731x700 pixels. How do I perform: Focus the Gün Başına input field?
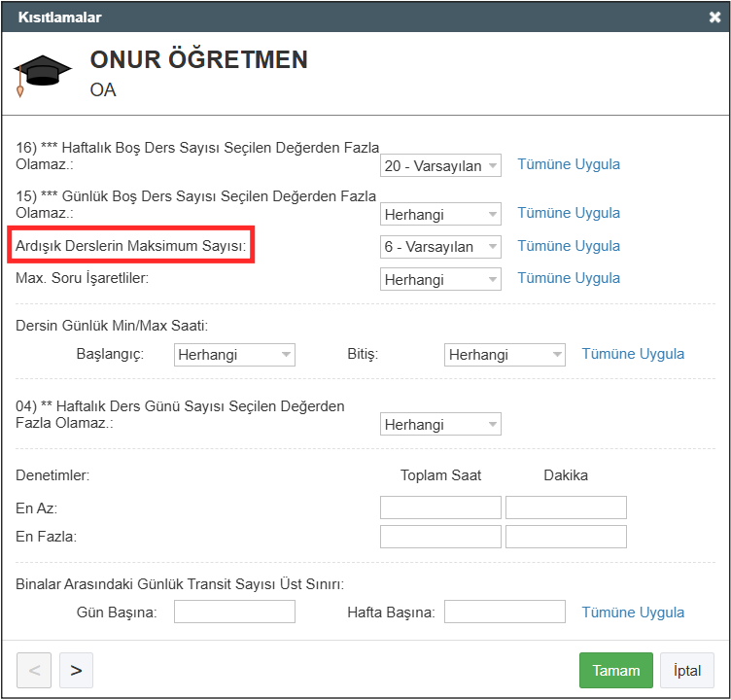[234, 612]
